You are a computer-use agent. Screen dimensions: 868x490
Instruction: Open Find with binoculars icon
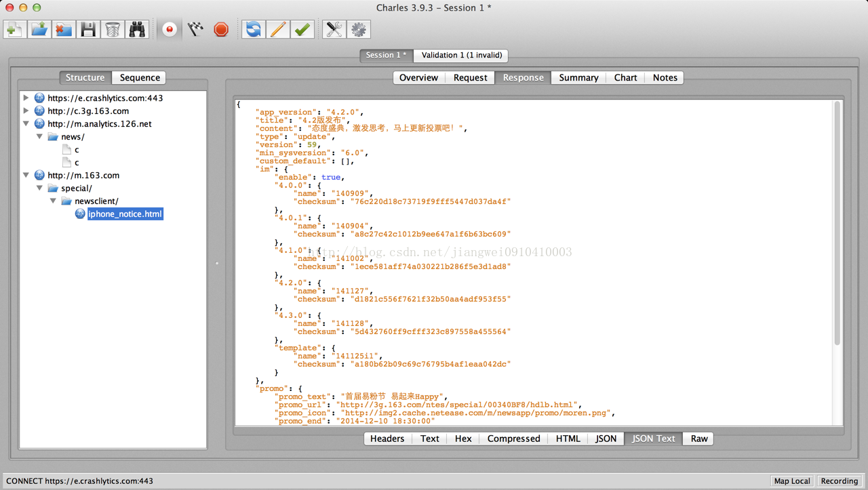pyautogui.click(x=137, y=29)
